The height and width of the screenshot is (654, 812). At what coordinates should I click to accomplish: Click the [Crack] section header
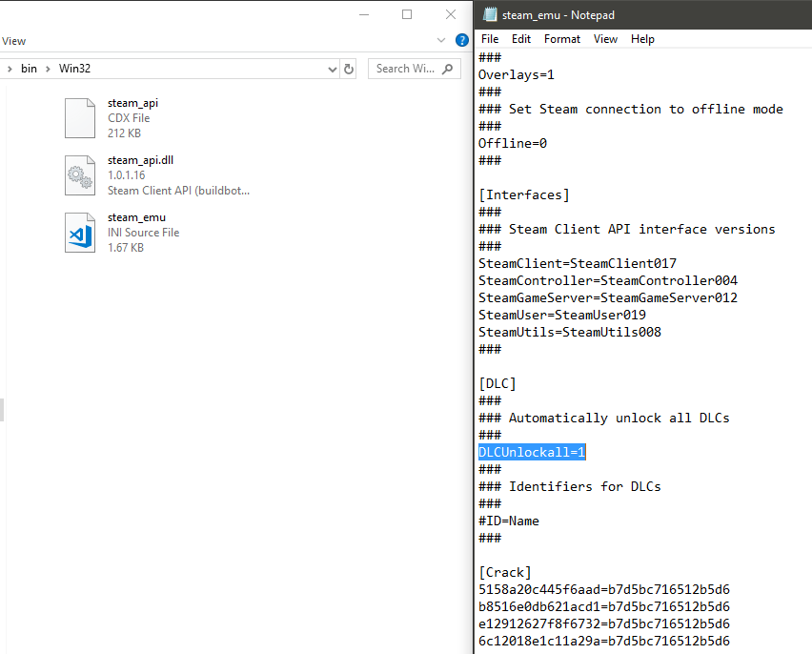tap(505, 572)
